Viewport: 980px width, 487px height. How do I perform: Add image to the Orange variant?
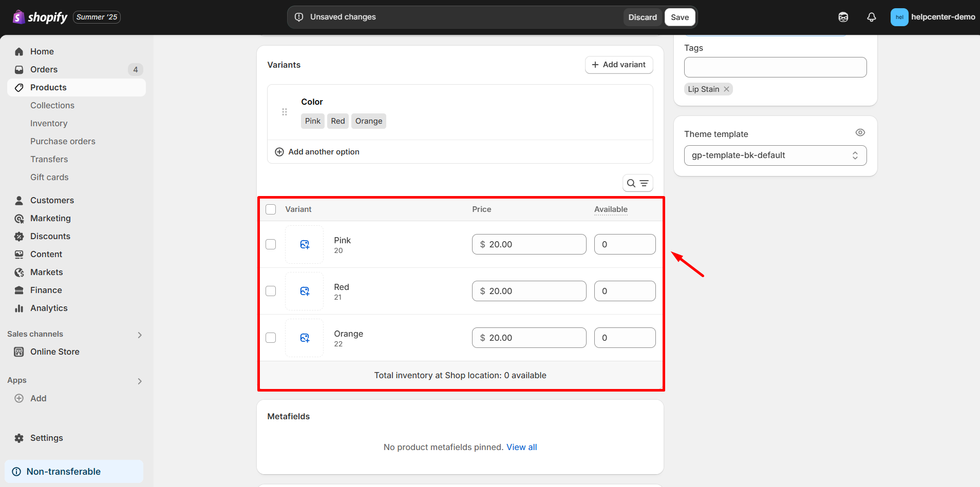pyautogui.click(x=304, y=338)
